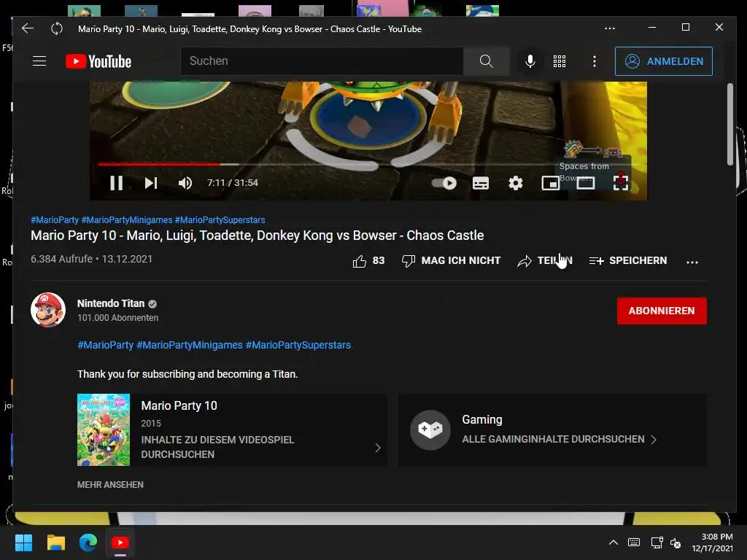The height and width of the screenshot is (560, 747).
Task: Open the touch keyboard tray icon
Action: pyautogui.click(x=634, y=542)
